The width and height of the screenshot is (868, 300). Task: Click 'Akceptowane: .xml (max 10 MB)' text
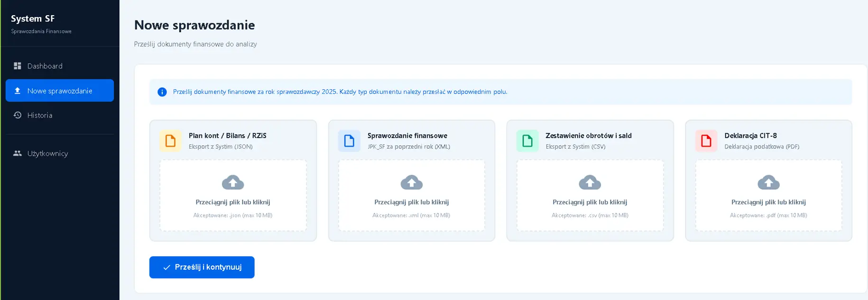pyautogui.click(x=411, y=216)
